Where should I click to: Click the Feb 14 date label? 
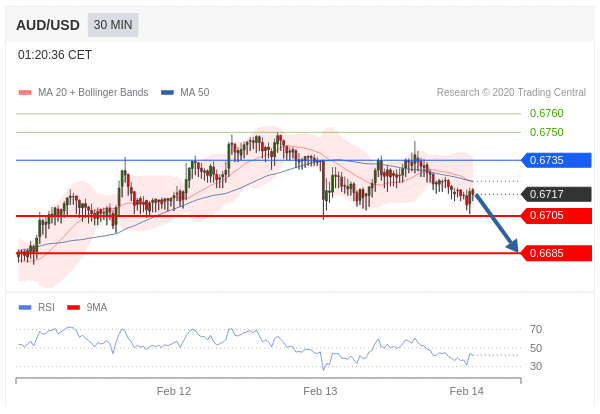466,391
